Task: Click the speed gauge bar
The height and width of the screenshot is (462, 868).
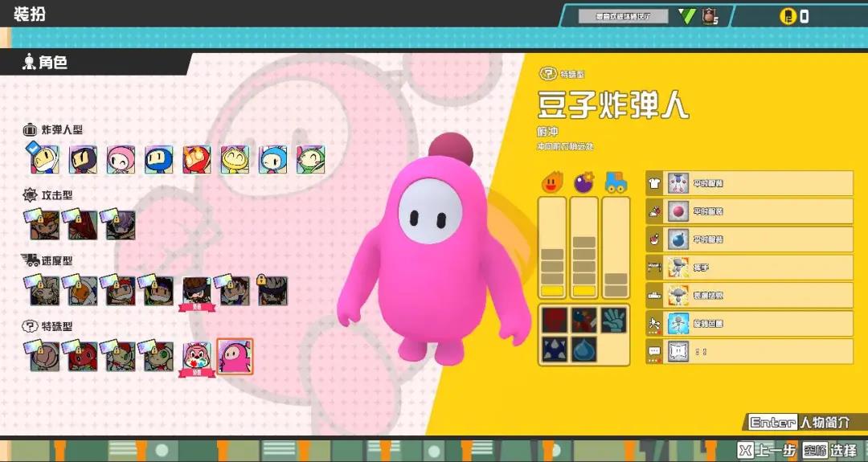Action: [x=616, y=247]
